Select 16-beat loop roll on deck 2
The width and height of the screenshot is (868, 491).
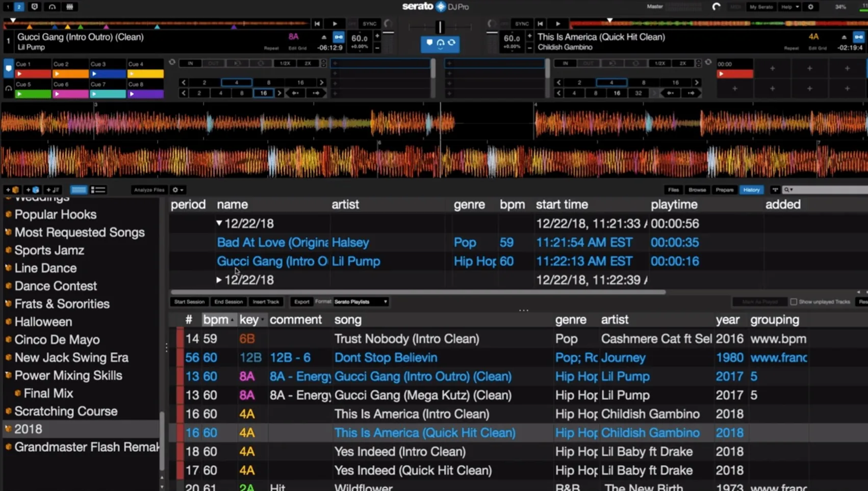point(617,93)
